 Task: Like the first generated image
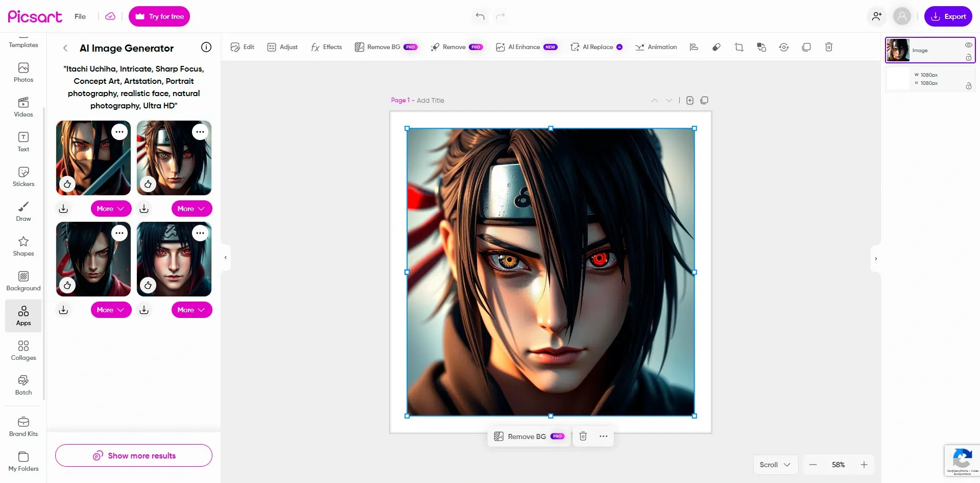point(67,184)
